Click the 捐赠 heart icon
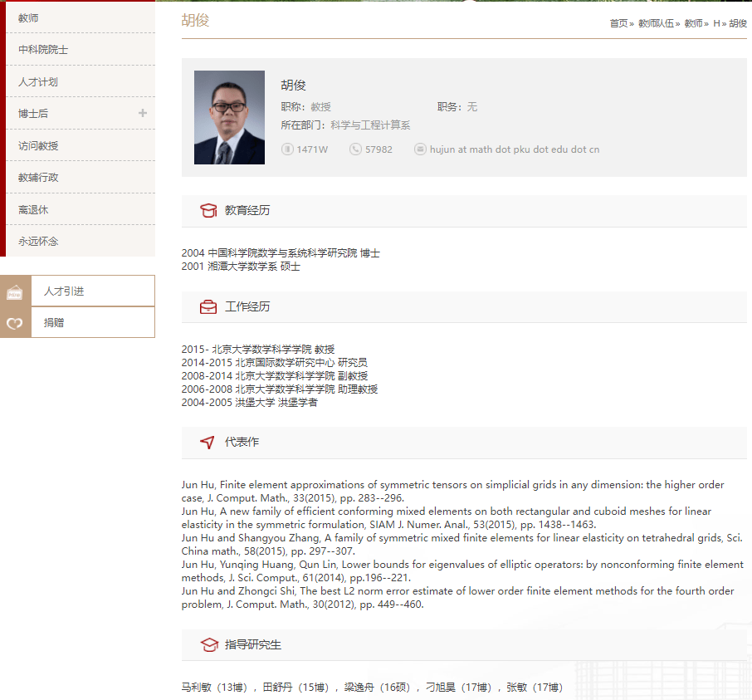The height and width of the screenshot is (700, 752). click(15, 323)
